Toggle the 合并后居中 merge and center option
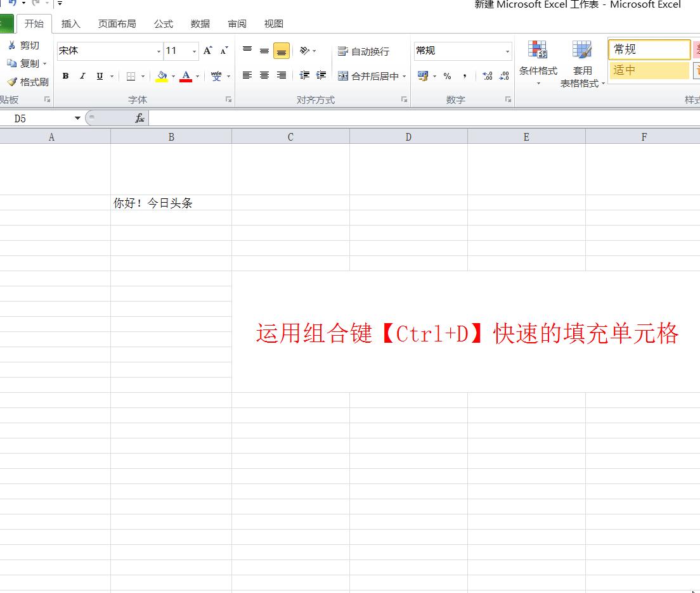Image resolution: width=700 pixels, height=593 pixels. [368, 75]
